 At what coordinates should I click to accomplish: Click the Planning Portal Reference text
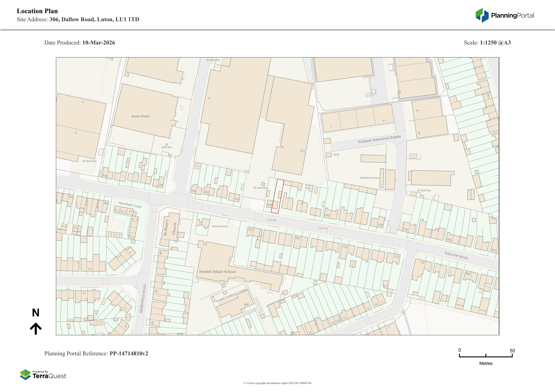point(96,353)
